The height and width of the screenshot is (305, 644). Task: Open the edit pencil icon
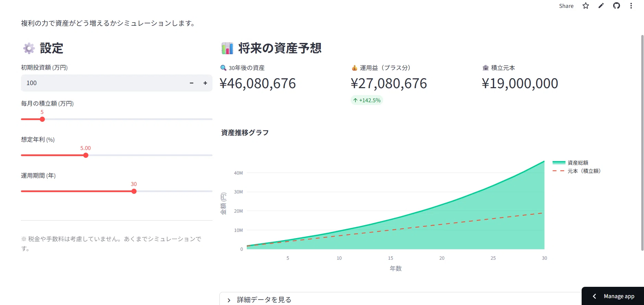click(601, 6)
